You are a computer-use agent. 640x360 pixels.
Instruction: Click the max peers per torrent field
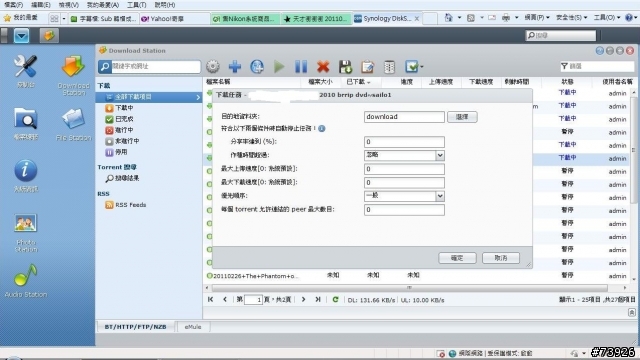pos(404,210)
